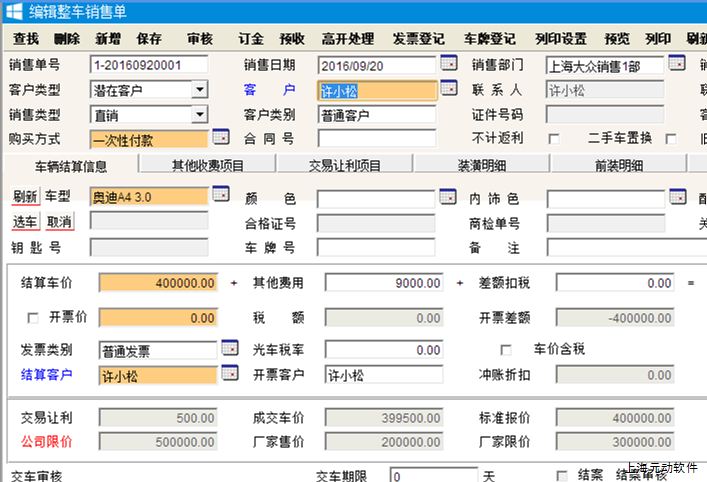Click lookup icon next to 销售部门 field
Viewport: 707px width, 482px height.
(676, 64)
